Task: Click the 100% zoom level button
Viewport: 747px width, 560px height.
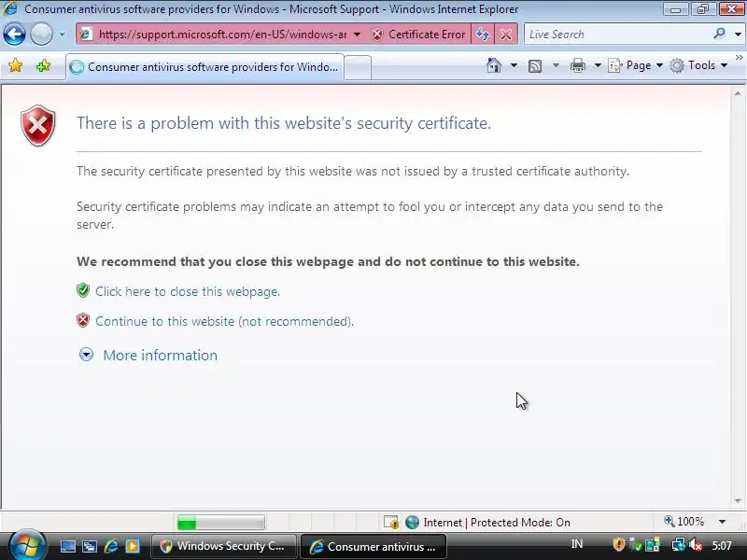Action: coord(684,522)
